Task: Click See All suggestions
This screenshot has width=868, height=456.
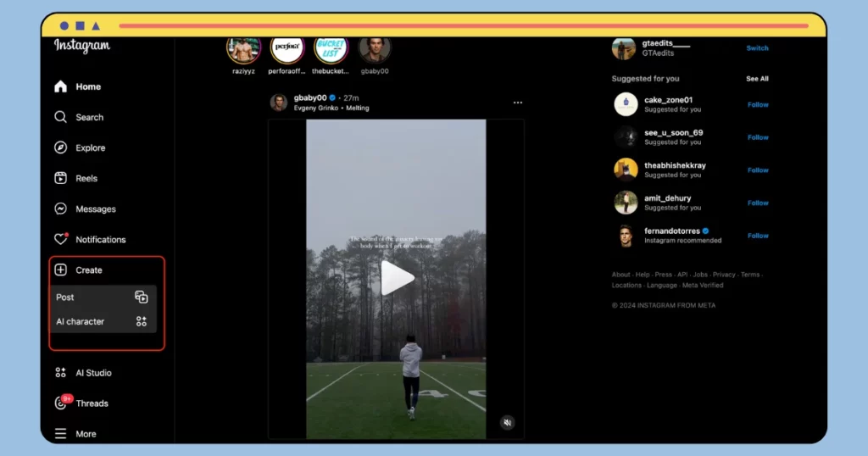Action: click(757, 79)
